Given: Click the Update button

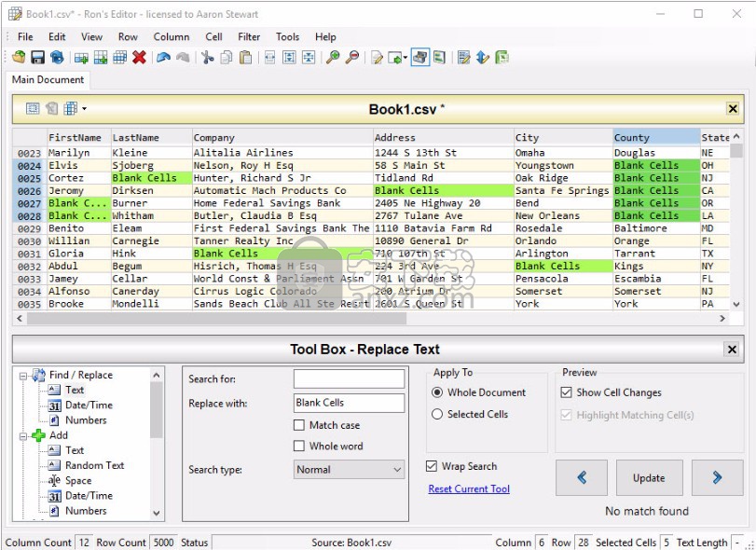Looking at the screenshot, I should coord(649,477).
